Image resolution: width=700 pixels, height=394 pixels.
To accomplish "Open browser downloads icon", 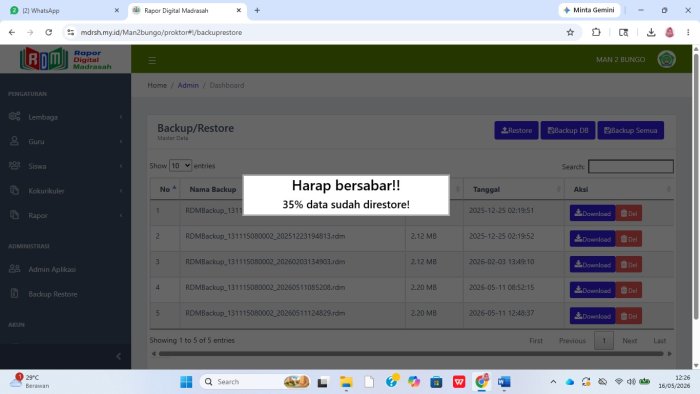I will point(651,32).
